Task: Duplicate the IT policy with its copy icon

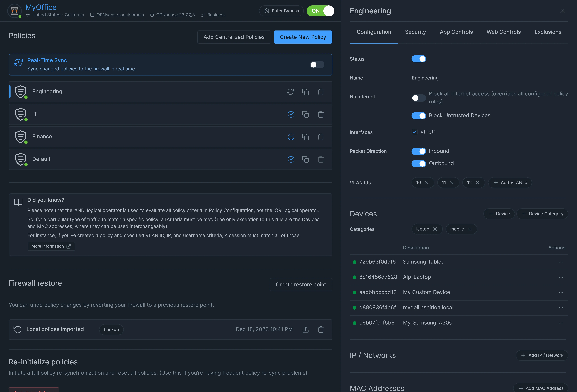Action: point(305,114)
